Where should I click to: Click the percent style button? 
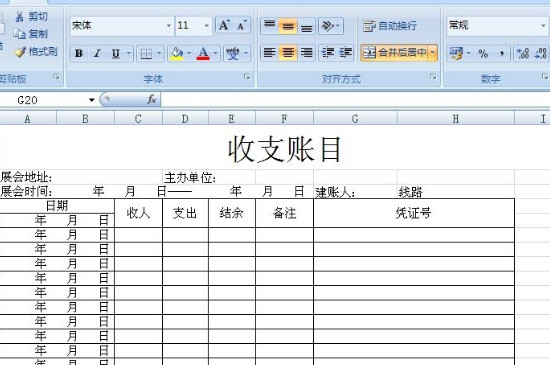[483, 53]
